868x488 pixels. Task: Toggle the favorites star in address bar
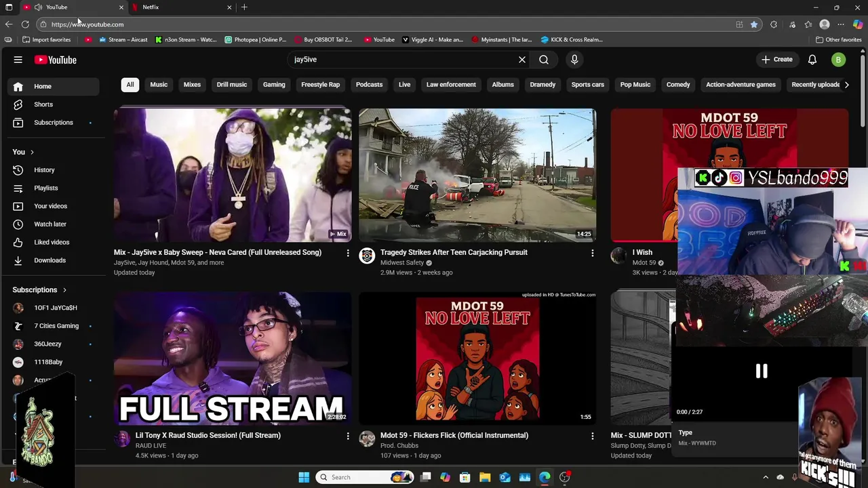coord(754,24)
